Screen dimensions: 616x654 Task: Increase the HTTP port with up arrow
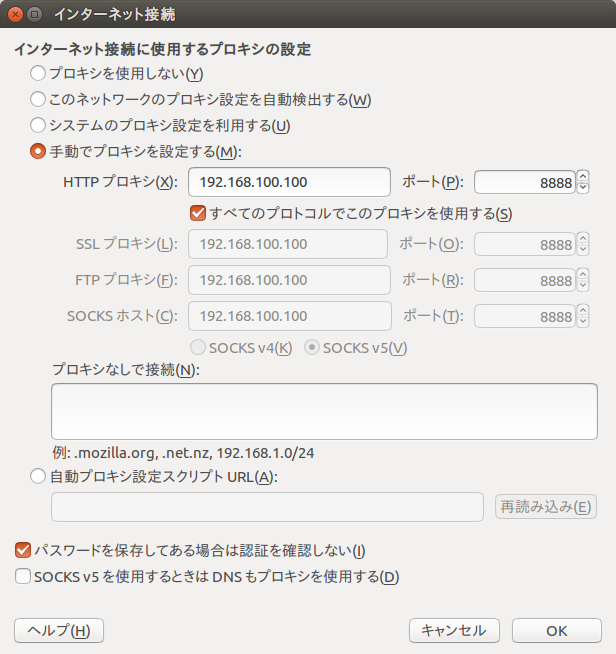583,176
